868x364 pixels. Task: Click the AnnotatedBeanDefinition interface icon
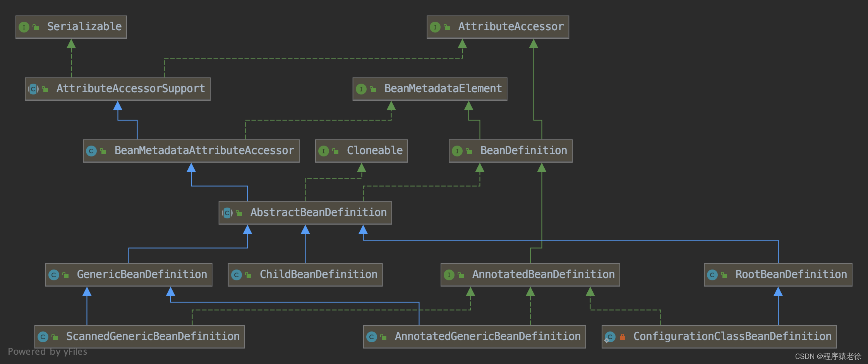point(449,275)
